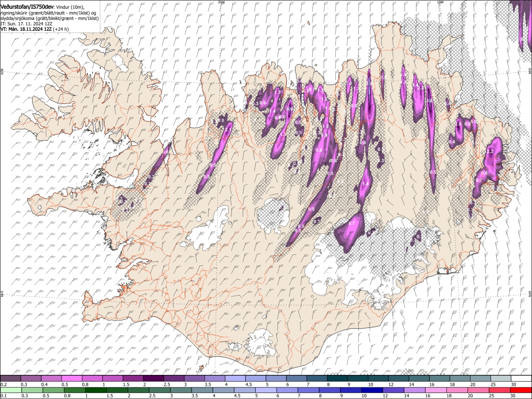Select dark teal top-row swatch between 8 and 9
This screenshot has height=399, width=532.
pos(337,378)
